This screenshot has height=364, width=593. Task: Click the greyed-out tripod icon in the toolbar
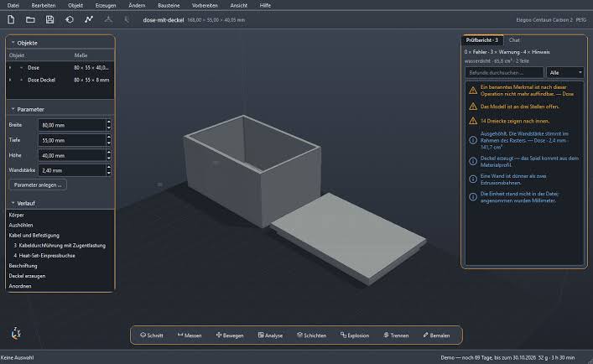click(x=108, y=19)
